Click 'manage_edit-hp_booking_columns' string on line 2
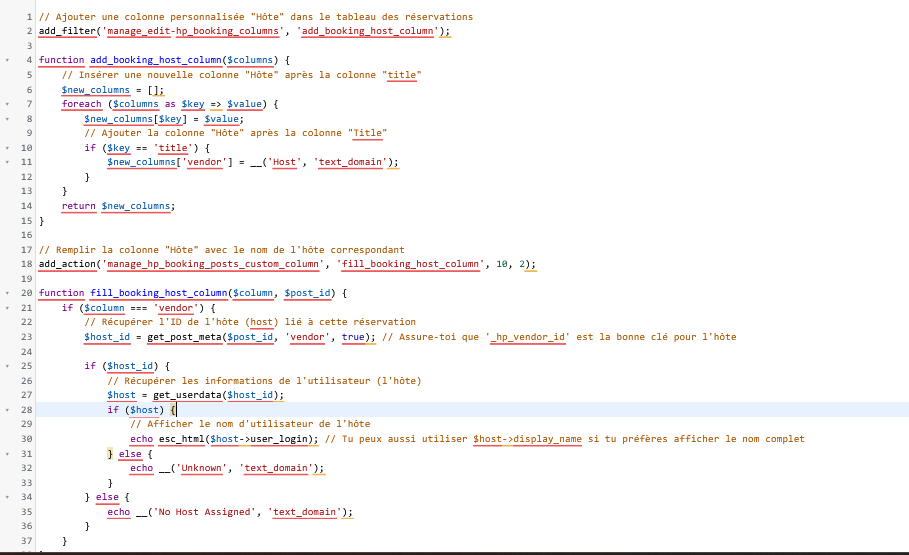909x555 pixels. pyautogui.click(x=193, y=31)
